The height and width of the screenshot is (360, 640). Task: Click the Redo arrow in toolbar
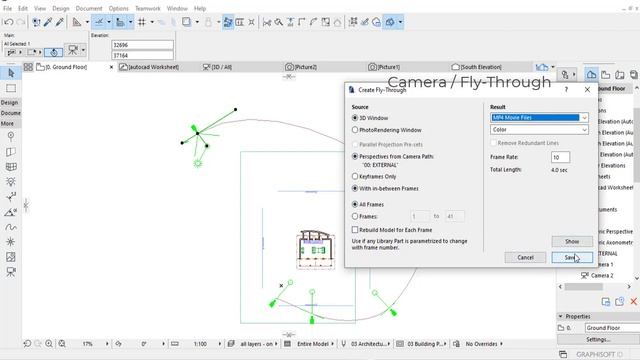(x=20, y=22)
